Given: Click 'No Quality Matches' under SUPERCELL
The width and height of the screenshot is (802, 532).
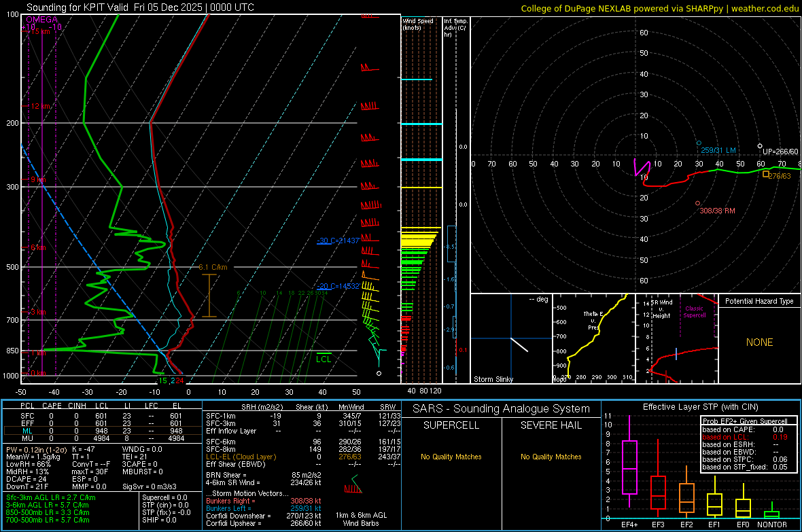Looking at the screenshot, I should coord(451,457).
